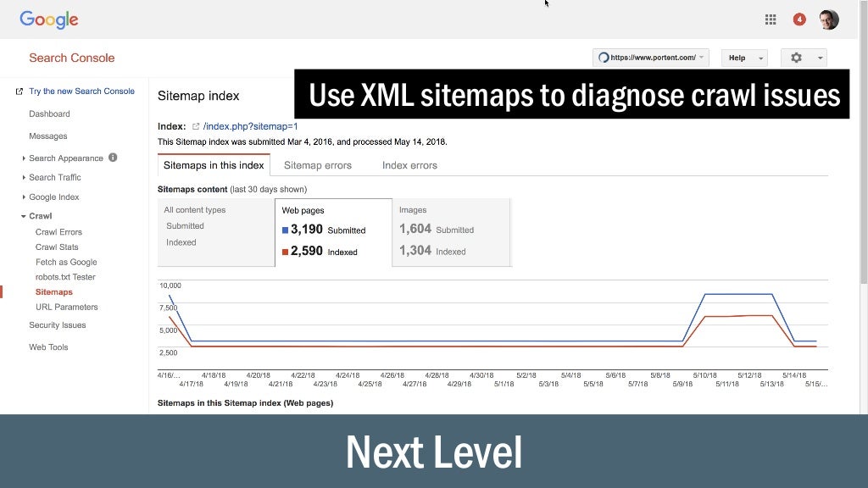Open Try the new Search Console link
Viewport: 868px width, 488px height.
pos(82,91)
